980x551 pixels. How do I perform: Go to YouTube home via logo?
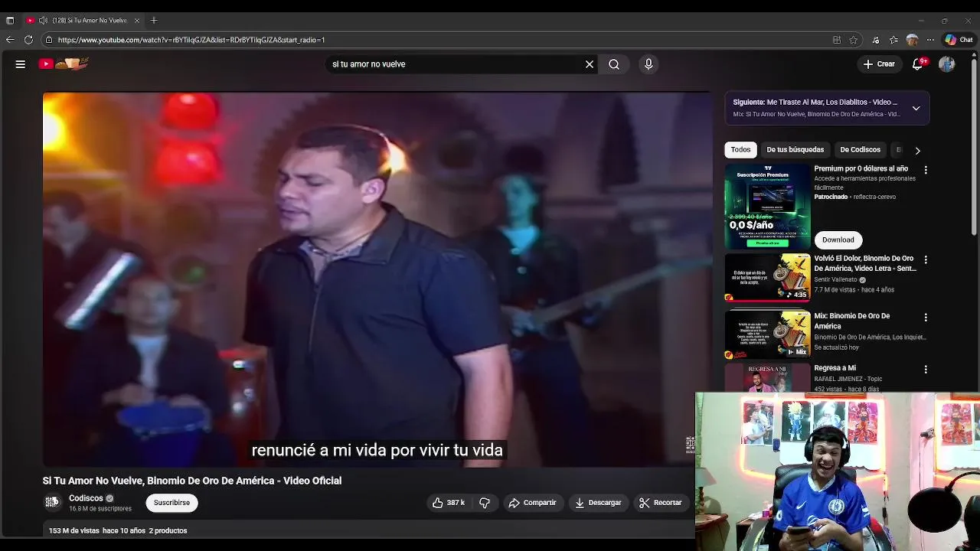click(64, 64)
